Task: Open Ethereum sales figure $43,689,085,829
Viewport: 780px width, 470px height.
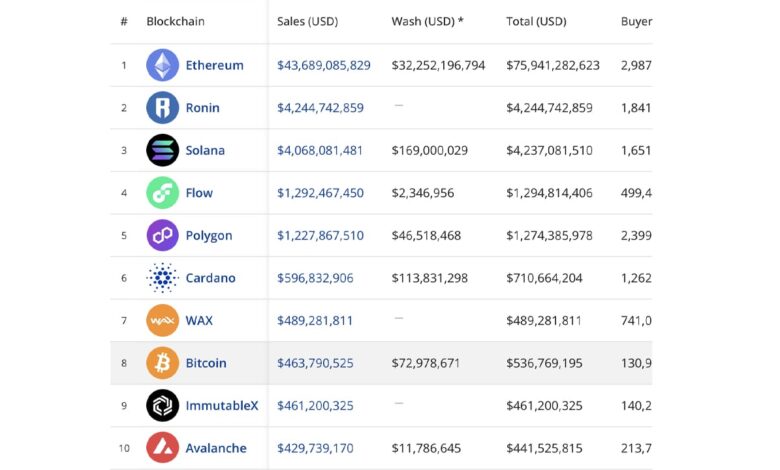Action: click(324, 65)
